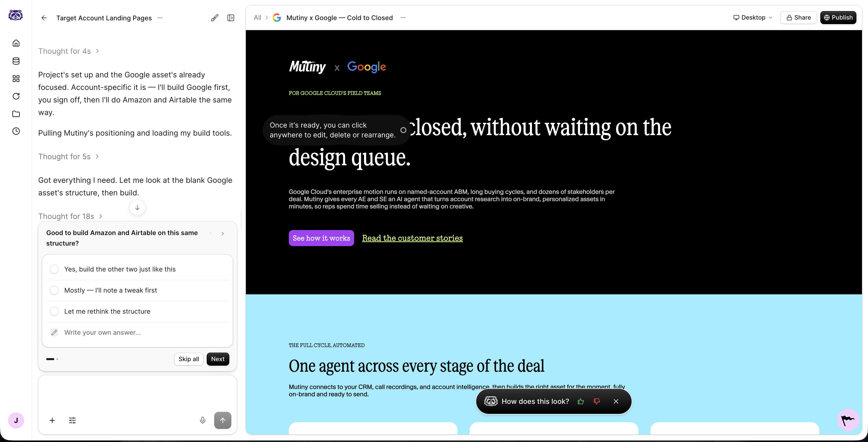This screenshot has width=868, height=442.
Task: Open the sliders settings icon in chat box
Action: [72, 420]
